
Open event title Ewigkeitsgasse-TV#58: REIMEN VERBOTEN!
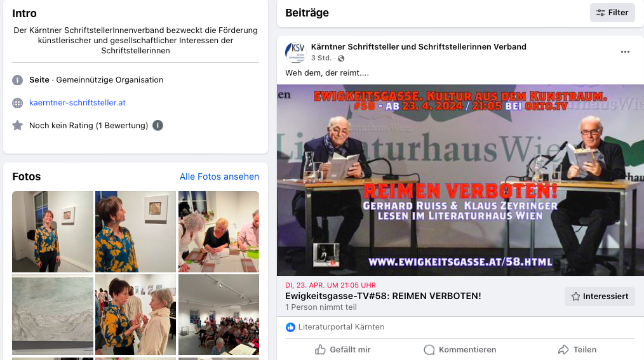[383, 296]
